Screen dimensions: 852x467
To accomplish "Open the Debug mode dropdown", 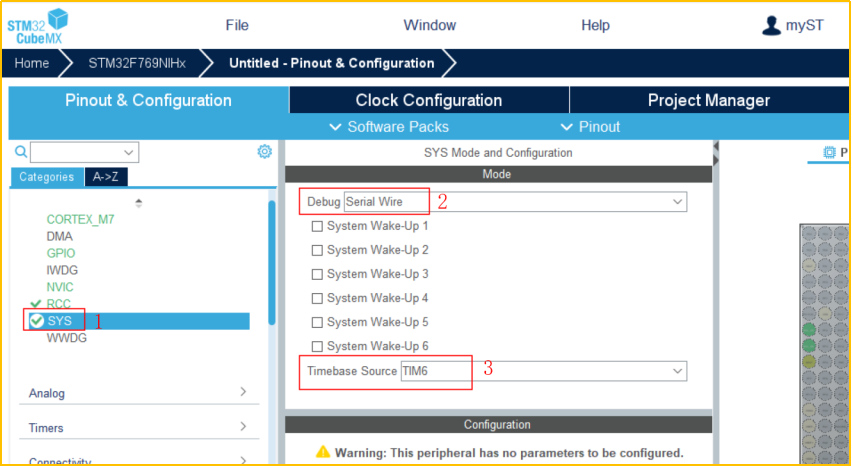I will point(514,202).
